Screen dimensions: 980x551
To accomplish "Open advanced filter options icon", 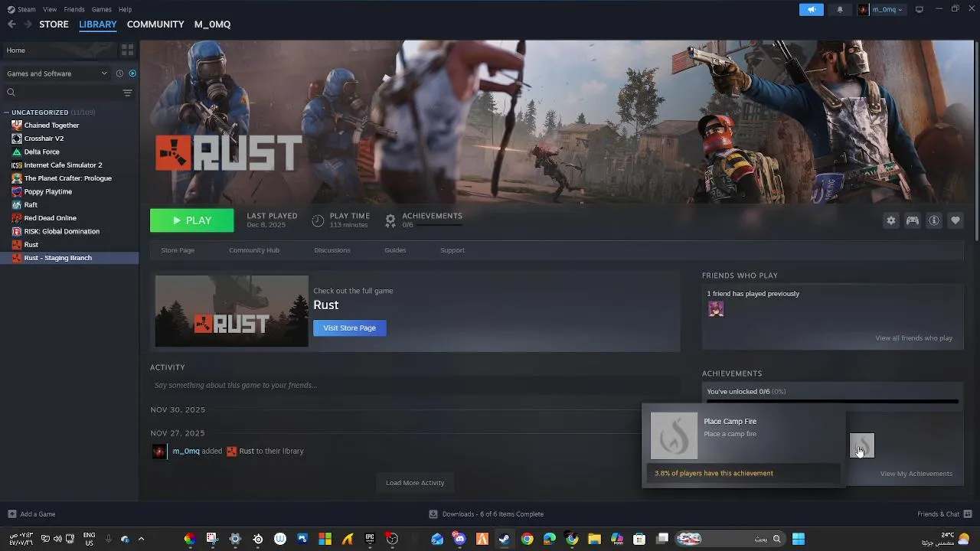I will coord(128,93).
